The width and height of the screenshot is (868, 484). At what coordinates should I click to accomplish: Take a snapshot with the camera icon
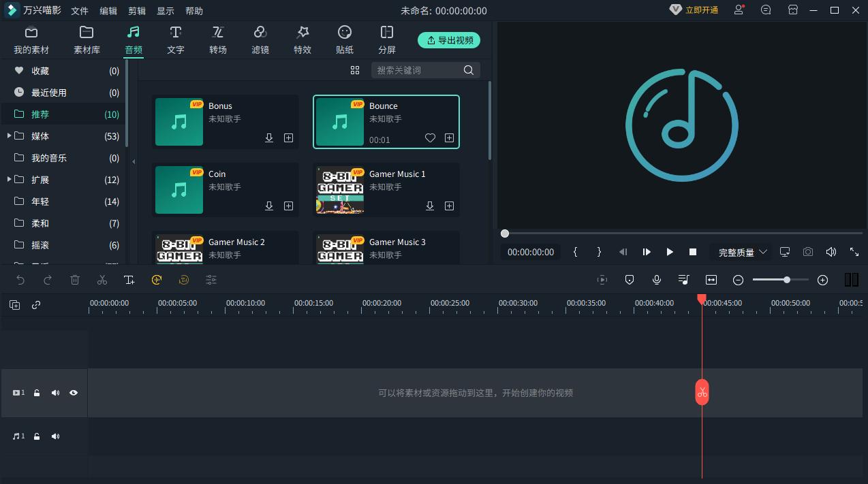(x=808, y=252)
